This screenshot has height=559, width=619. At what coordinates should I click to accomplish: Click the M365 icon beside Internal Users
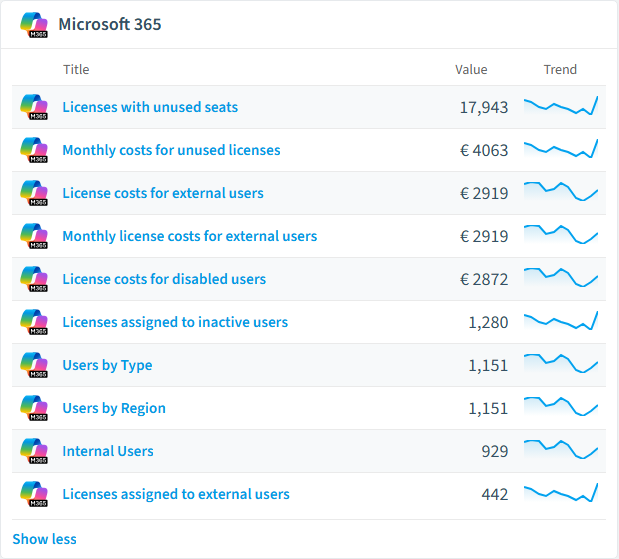(34, 451)
